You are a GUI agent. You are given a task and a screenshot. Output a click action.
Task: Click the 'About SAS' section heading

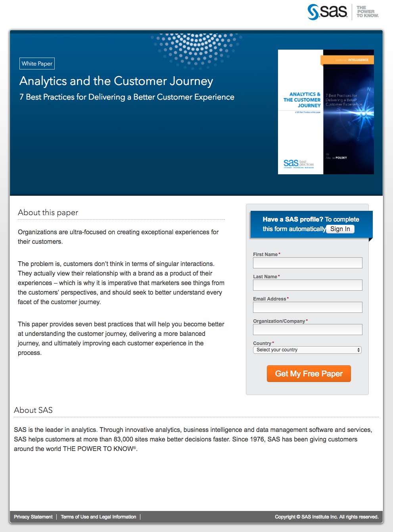(33, 410)
